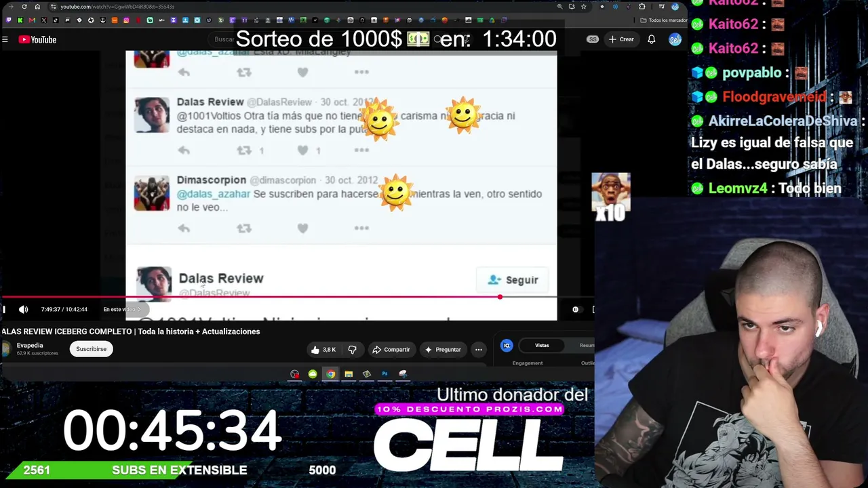Screen dimensions: 868x488
Task: Click the 'Dimascorpion' username in tweet
Action: pyautogui.click(x=212, y=180)
